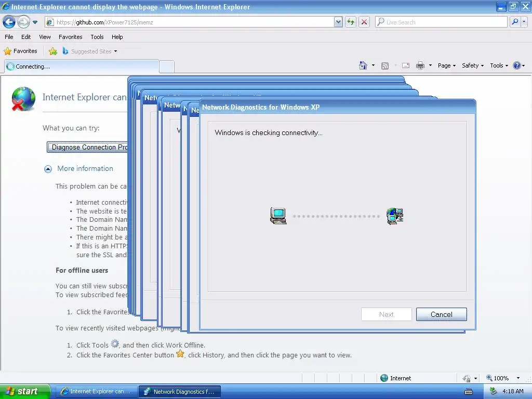532x399 pixels.
Task: Open the Page command menu
Action: [x=446, y=65]
